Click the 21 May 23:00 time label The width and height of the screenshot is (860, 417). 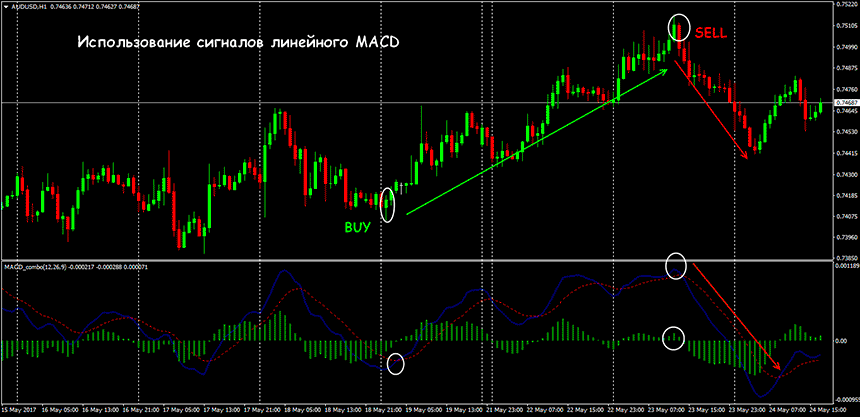pyautogui.click(x=503, y=410)
